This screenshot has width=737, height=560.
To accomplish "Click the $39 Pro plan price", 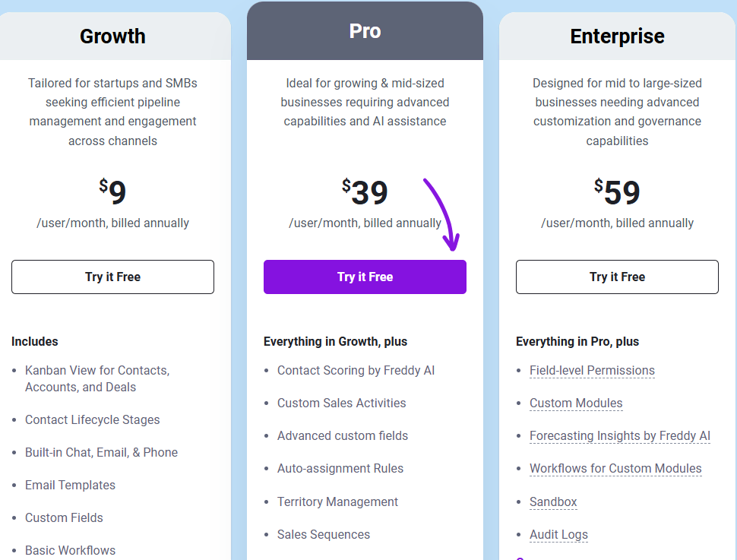I will pyautogui.click(x=365, y=193).
